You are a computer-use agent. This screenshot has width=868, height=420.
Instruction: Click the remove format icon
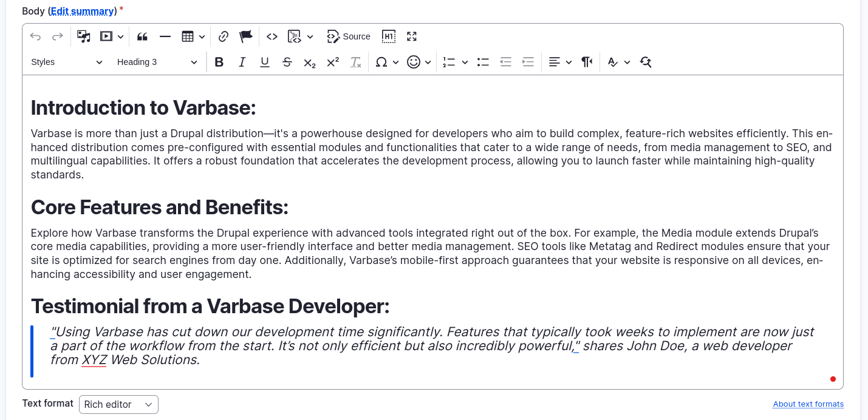[356, 62]
